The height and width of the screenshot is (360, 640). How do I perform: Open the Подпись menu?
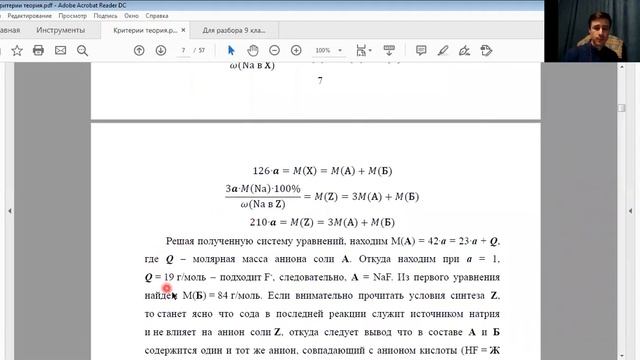(x=105, y=16)
